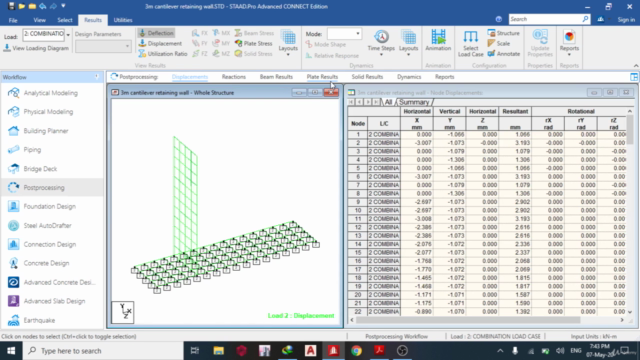Open the Plate Results page tab
The width and height of the screenshot is (640, 360).
(x=322, y=77)
